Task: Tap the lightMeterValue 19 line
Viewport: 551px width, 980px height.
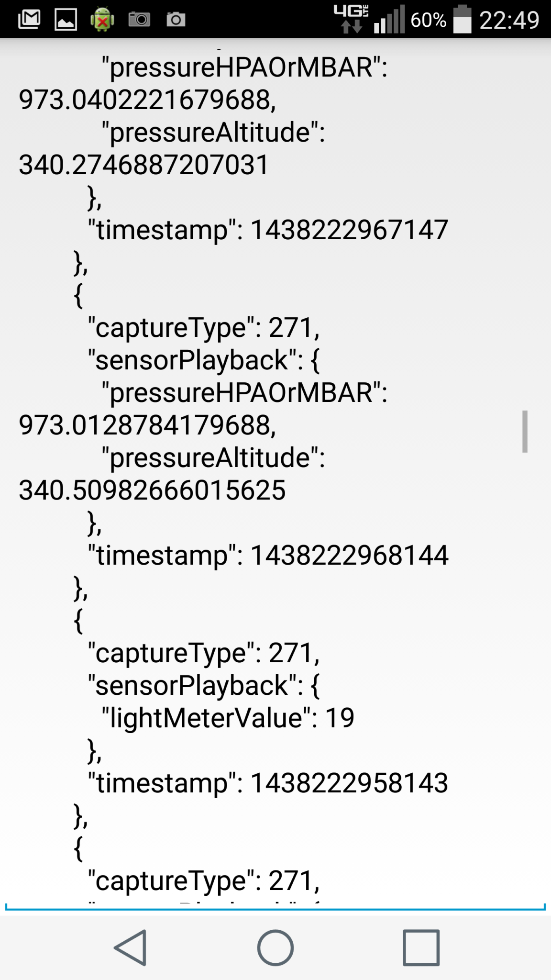Action: pyautogui.click(x=228, y=718)
